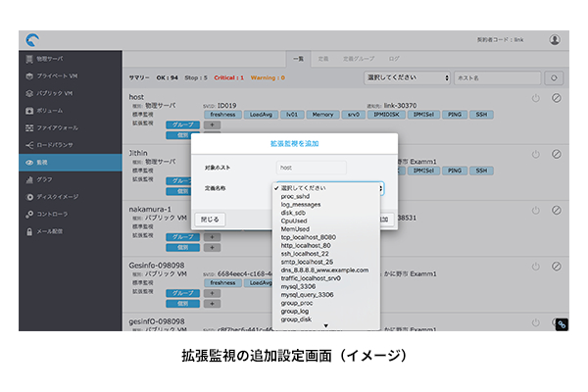Click the down arrow at bottom of dropdown list
Image resolution: width=588 pixels, height=392 pixels.
click(324, 324)
